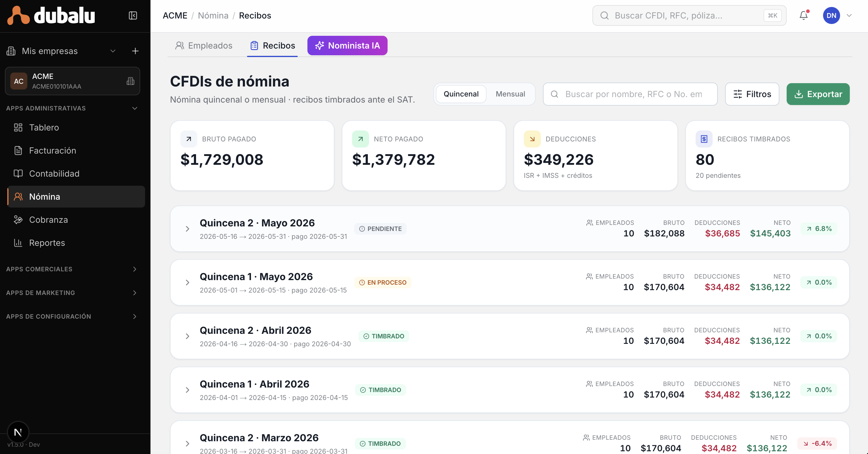868x454 pixels.
Task: Click the -6.4% change indicator
Action: point(817,444)
